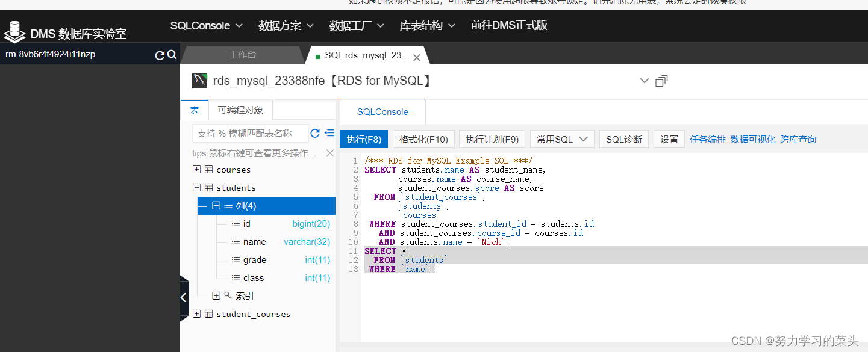
Task: Open the 跨库查询 link
Action: click(x=798, y=140)
